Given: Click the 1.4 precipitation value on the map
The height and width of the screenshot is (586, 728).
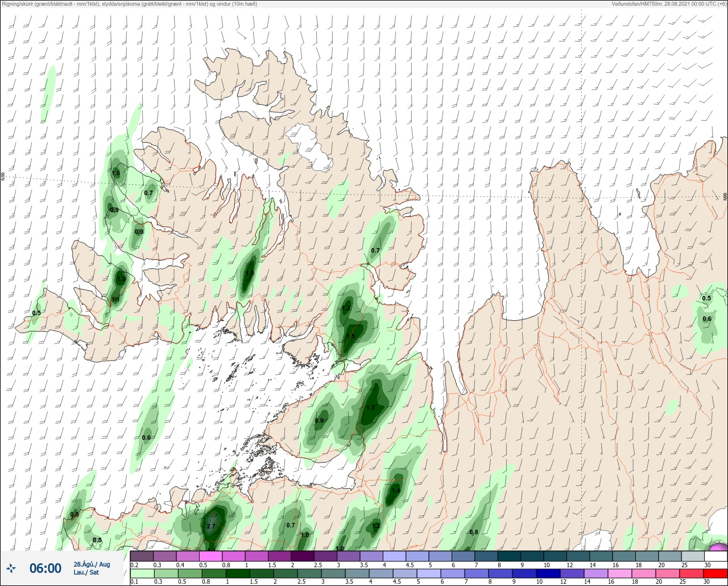Looking at the screenshot, I should tap(396, 490).
